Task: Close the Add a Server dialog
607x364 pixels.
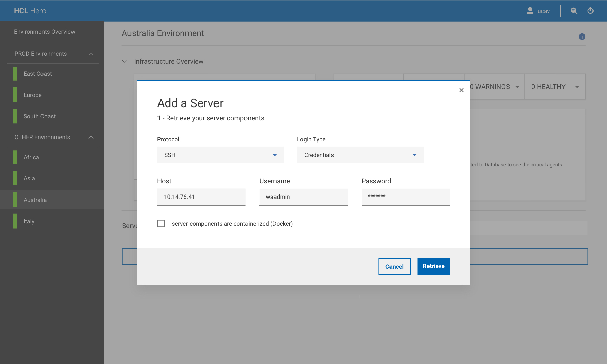Action: pyautogui.click(x=461, y=90)
